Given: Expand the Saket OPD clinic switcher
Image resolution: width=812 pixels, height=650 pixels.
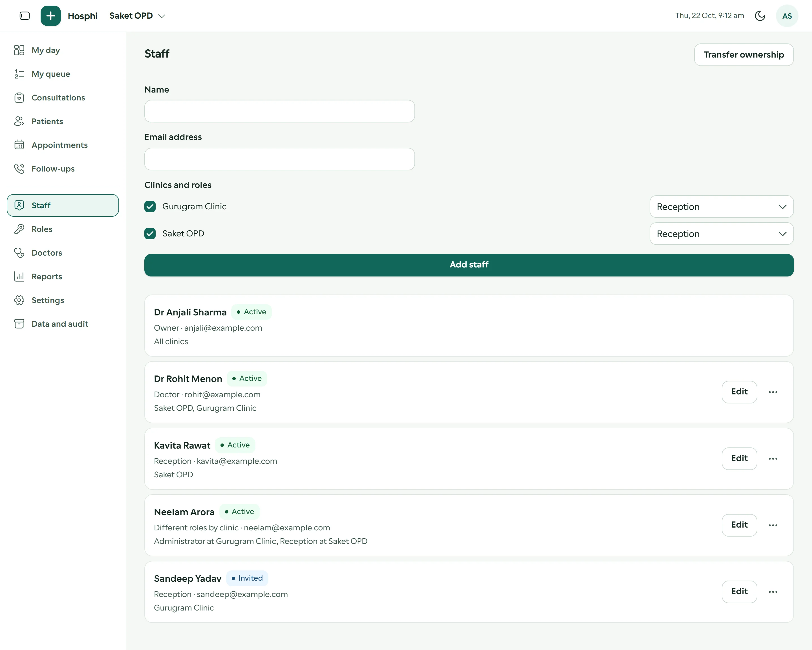Looking at the screenshot, I should tap(138, 16).
